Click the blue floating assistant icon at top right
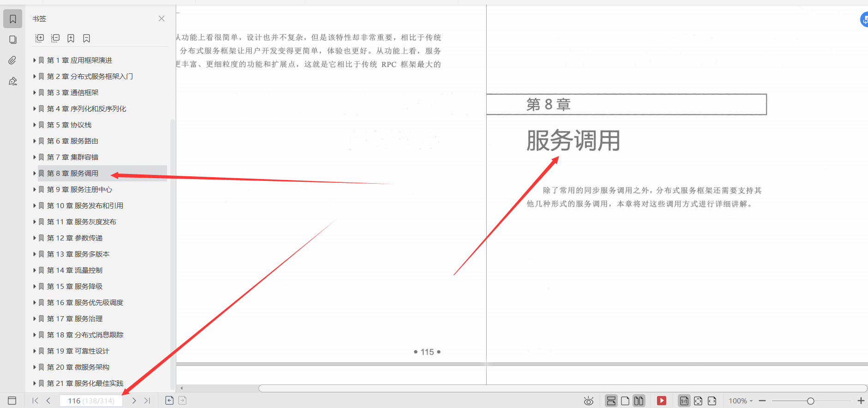Screen dimensions: 868x408 click(864, 19)
